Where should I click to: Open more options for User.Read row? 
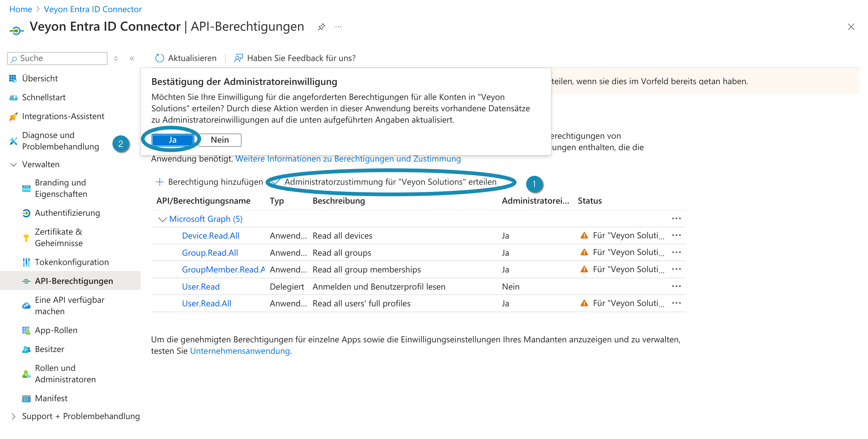pos(676,286)
